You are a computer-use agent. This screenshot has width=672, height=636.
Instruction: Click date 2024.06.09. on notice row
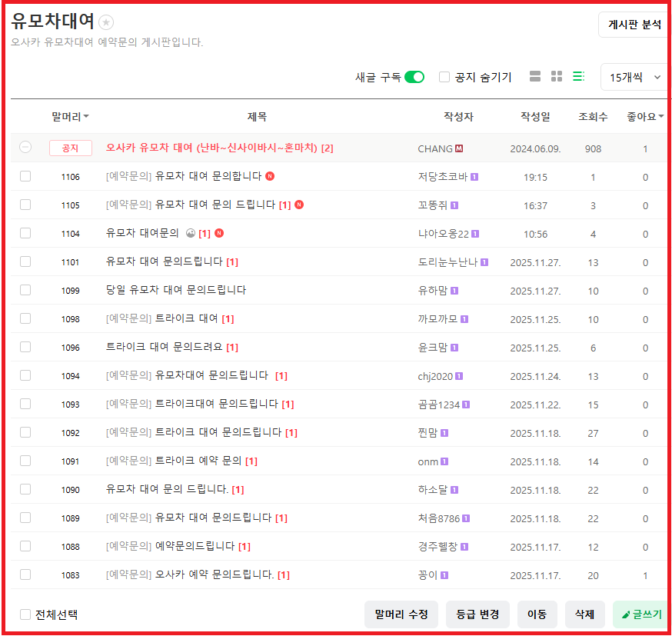click(535, 148)
